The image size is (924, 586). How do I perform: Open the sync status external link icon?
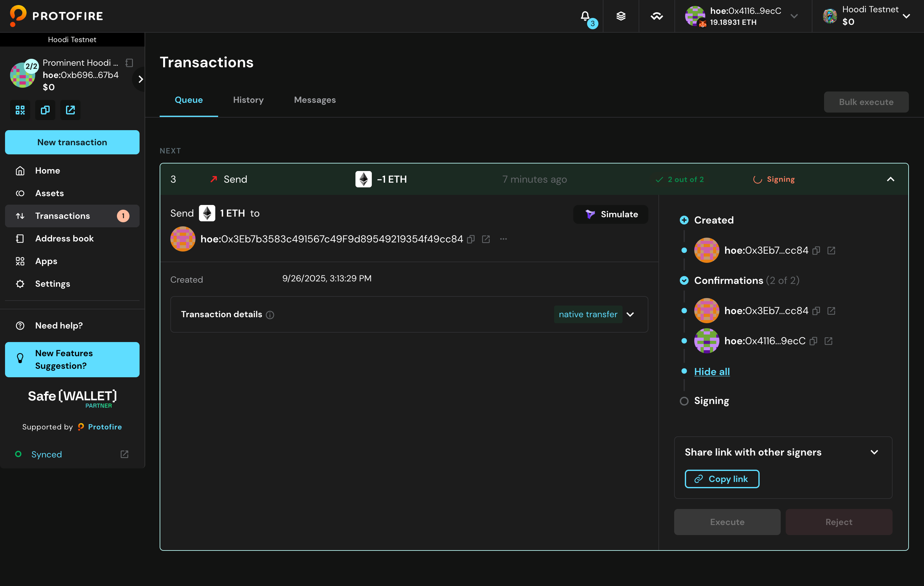pyautogui.click(x=124, y=454)
